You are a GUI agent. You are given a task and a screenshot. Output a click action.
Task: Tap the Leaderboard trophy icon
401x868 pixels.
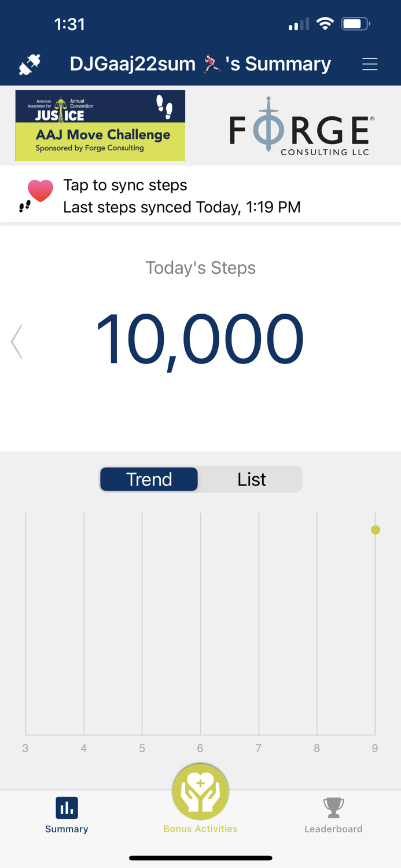[x=333, y=807]
